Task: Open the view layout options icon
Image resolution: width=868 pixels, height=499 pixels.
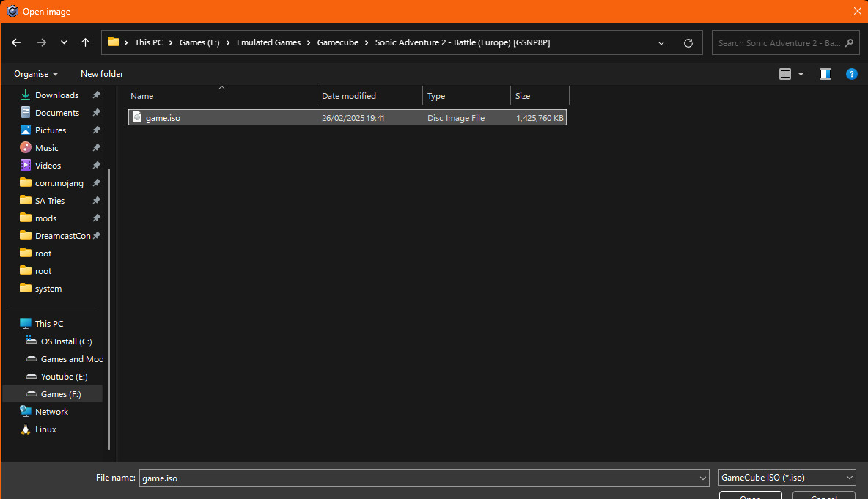Action: (x=785, y=74)
